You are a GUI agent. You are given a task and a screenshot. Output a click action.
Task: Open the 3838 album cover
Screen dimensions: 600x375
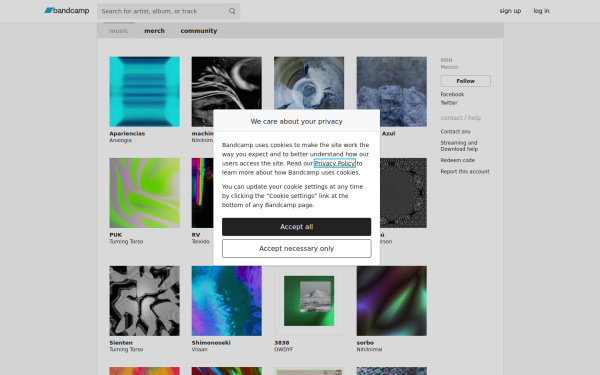309,301
